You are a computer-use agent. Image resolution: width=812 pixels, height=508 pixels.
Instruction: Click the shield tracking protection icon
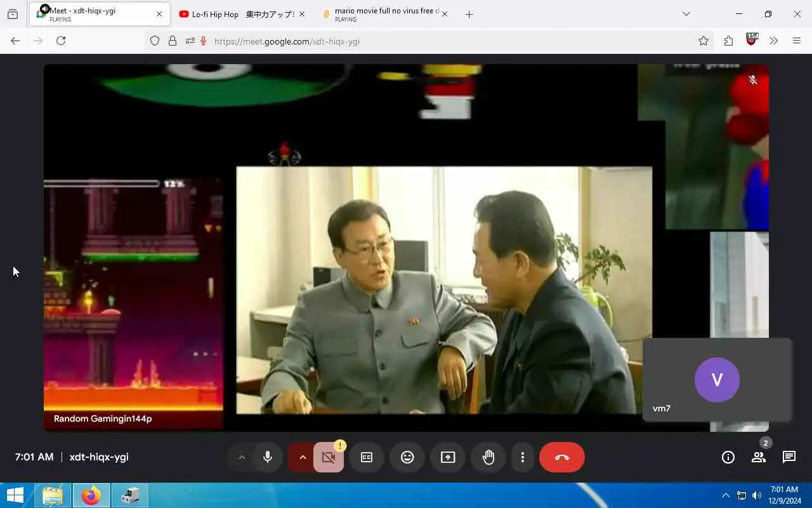pos(155,41)
